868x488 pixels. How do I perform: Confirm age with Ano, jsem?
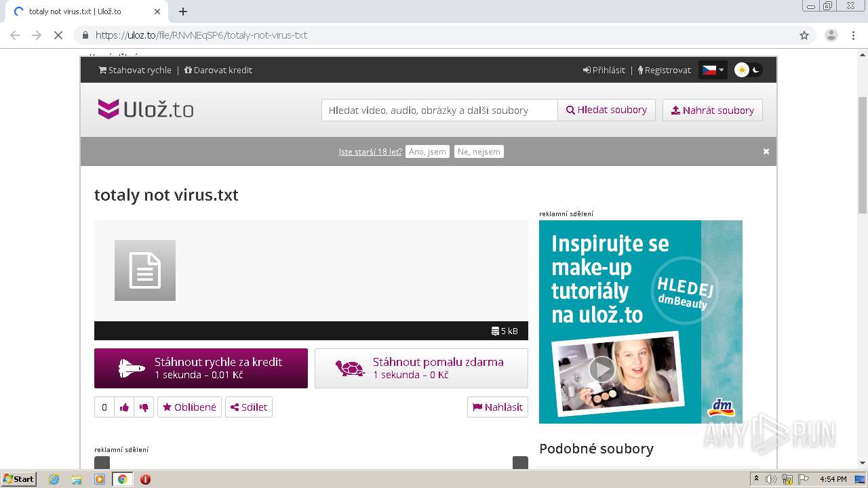point(427,152)
